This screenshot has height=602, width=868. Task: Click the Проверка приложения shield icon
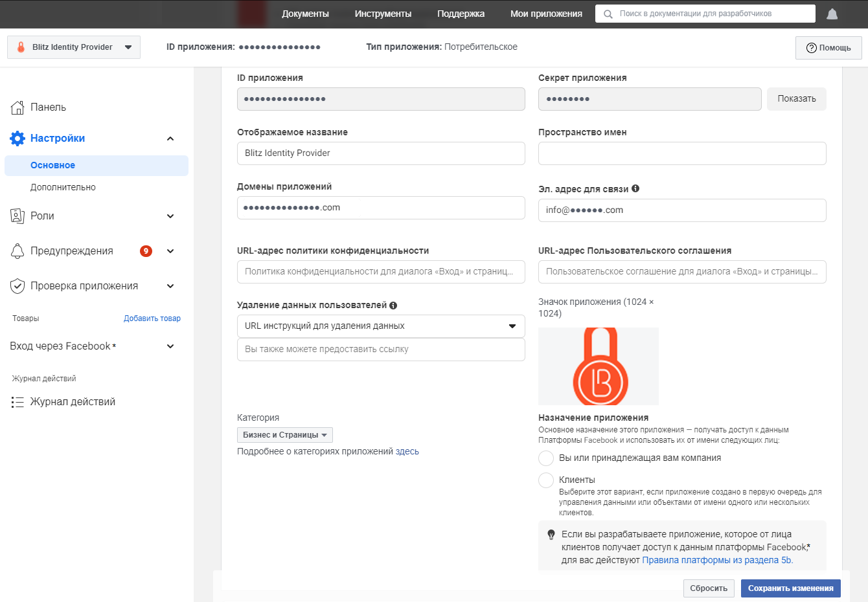[17, 286]
